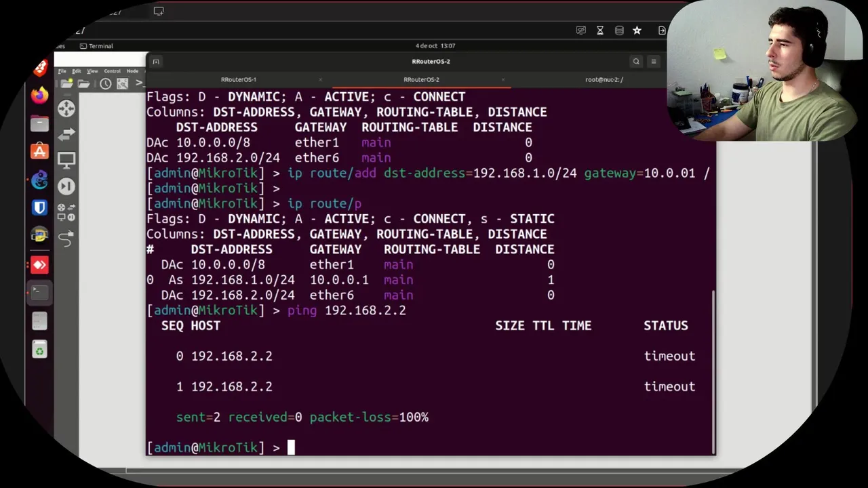Select the RRouterOS-2 tab
This screenshot has height=488, width=868.
[421, 80]
